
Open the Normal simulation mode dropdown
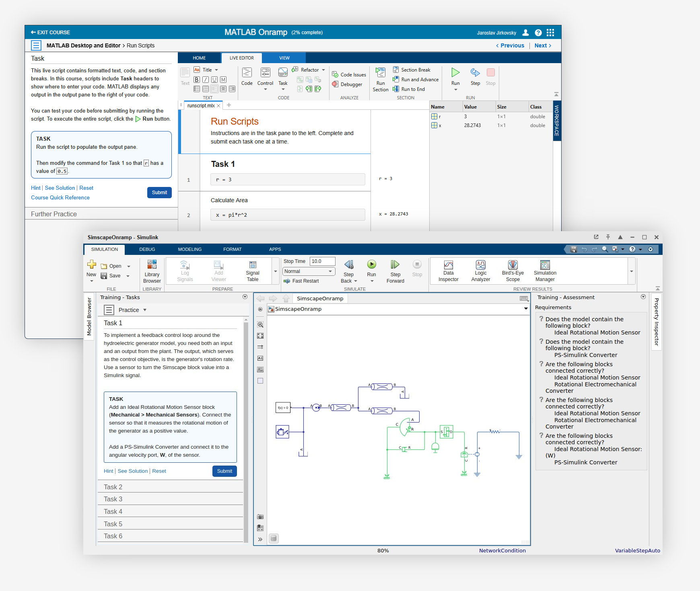[309, 271]
